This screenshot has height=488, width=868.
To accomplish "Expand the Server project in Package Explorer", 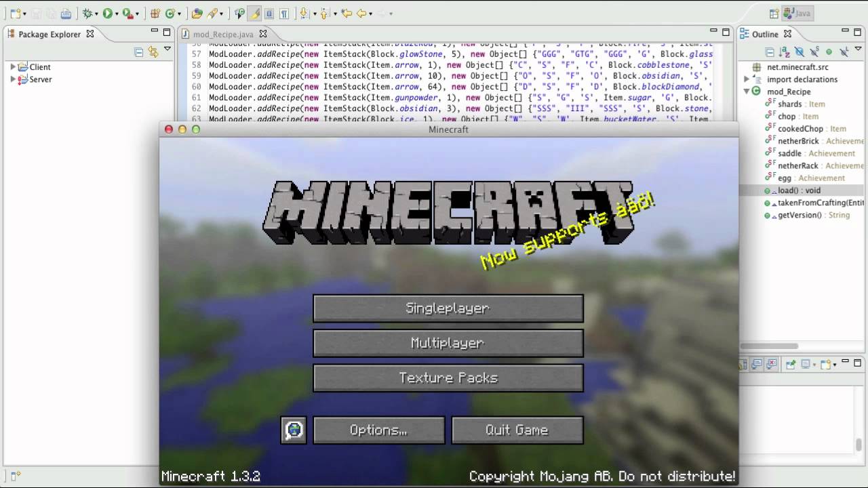I will tap(12, 79).
